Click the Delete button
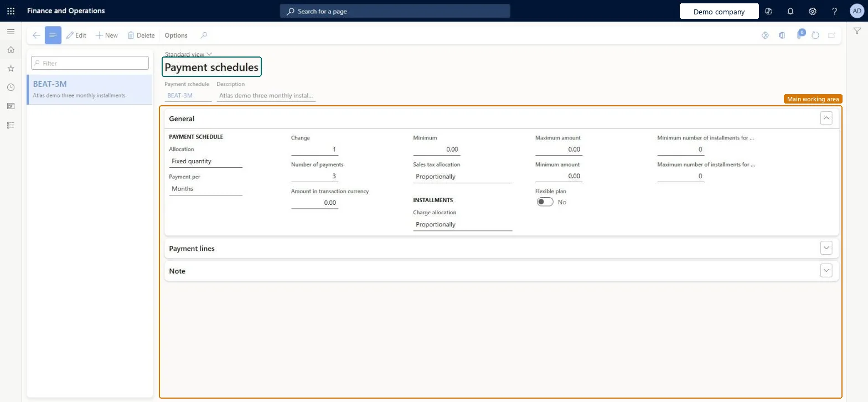The height and width of the screenshot is (402, 868). pos(141,35)
